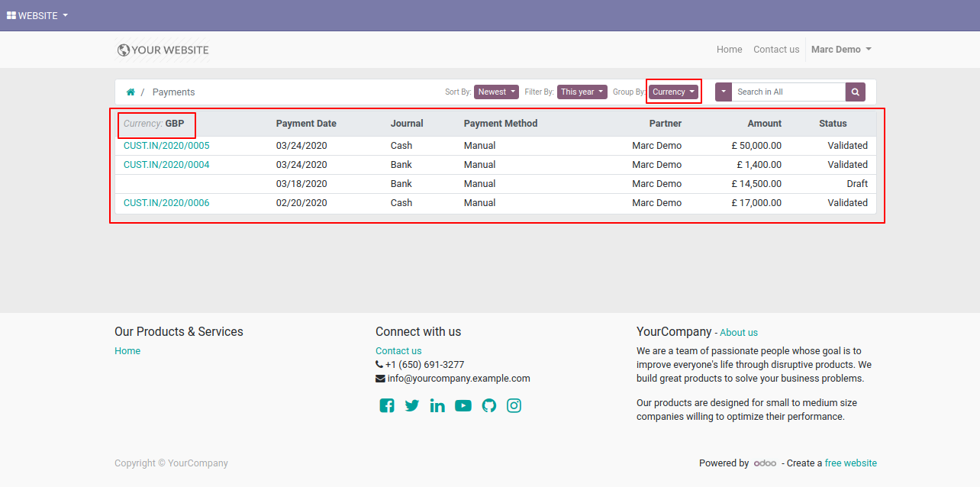Expand the Filter By This year dropdown
The image size is (980, 487).
click(582, 92)
